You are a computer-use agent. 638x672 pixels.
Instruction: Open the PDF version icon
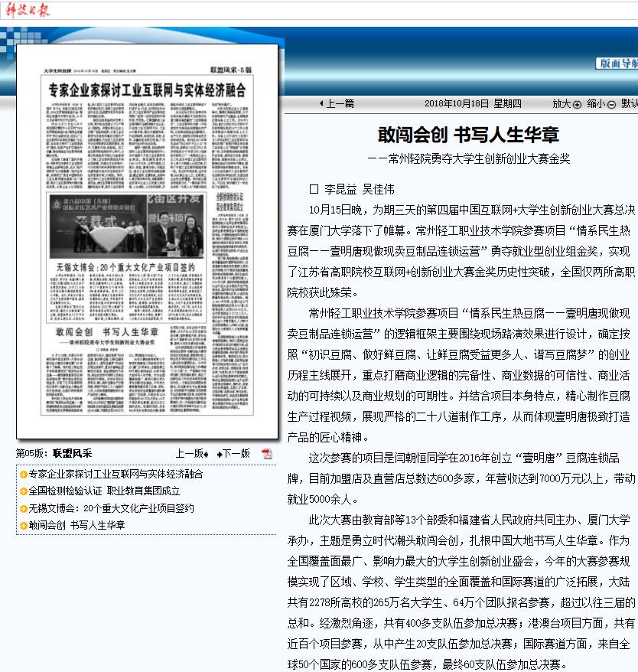(x=267, y=453)
